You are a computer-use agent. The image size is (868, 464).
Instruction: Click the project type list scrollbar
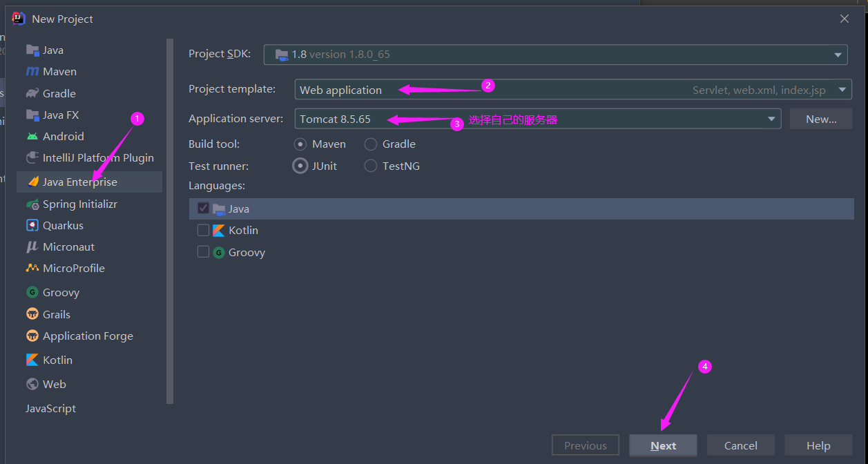[x=170, y=221]
